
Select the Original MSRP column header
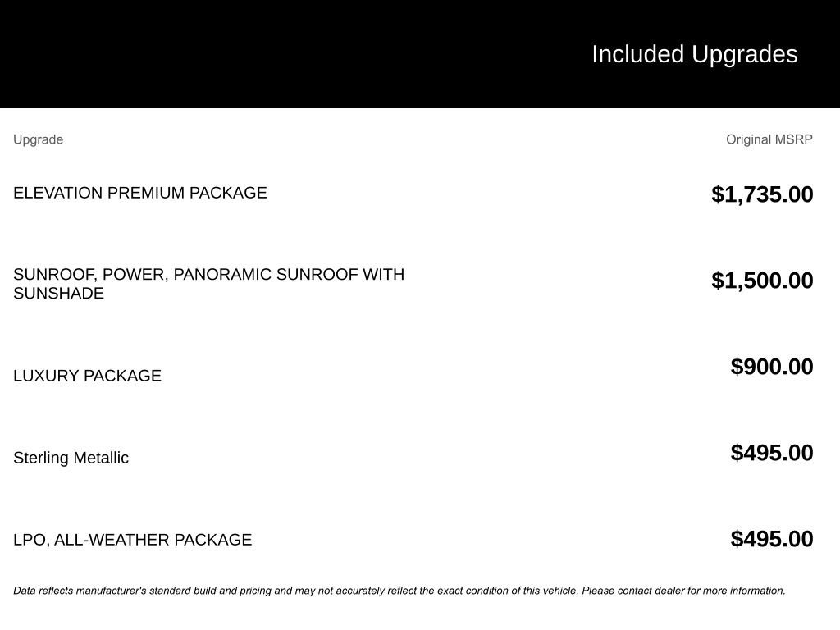coord(769,139)
